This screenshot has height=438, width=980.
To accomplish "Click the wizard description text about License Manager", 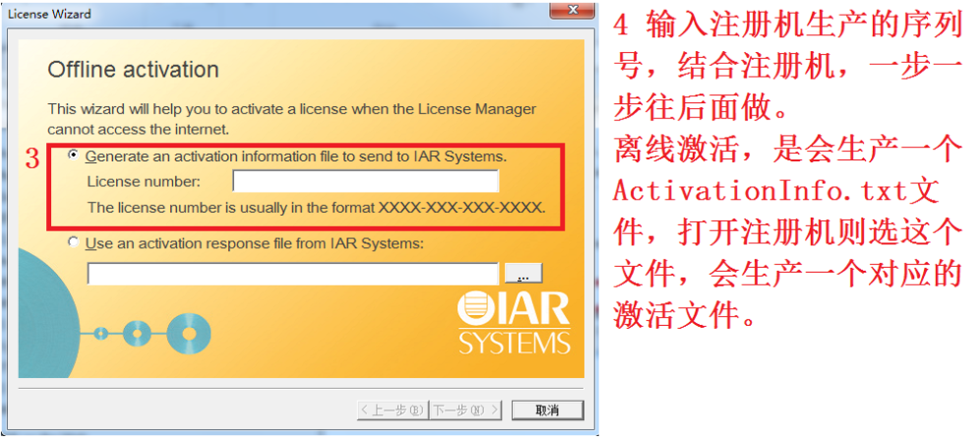I will pyautogui.click(x=292, y=119).
